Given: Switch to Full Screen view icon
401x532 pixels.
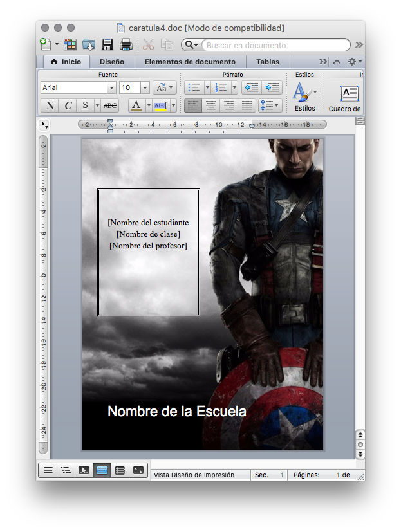Looking at the screenshot, I should (x=138, y=470).
